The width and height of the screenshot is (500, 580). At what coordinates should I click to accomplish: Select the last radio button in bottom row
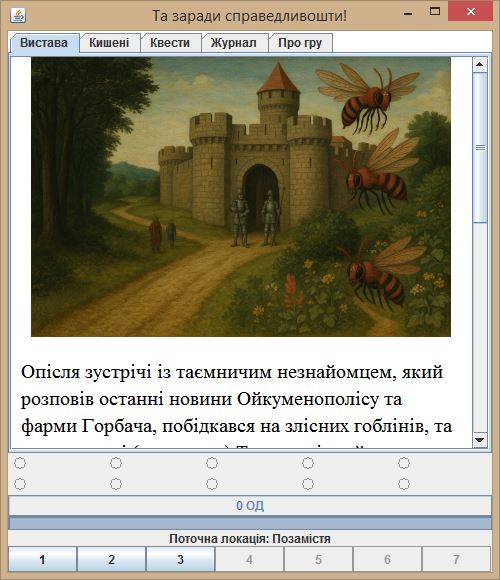pyautogui.click(x=404, y=484)
